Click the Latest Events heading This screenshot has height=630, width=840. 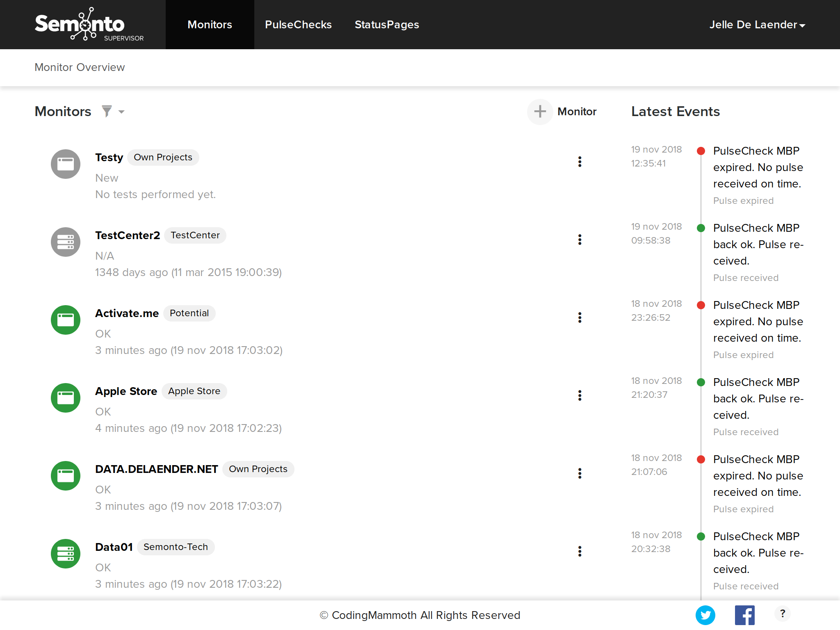coord(676,112)
